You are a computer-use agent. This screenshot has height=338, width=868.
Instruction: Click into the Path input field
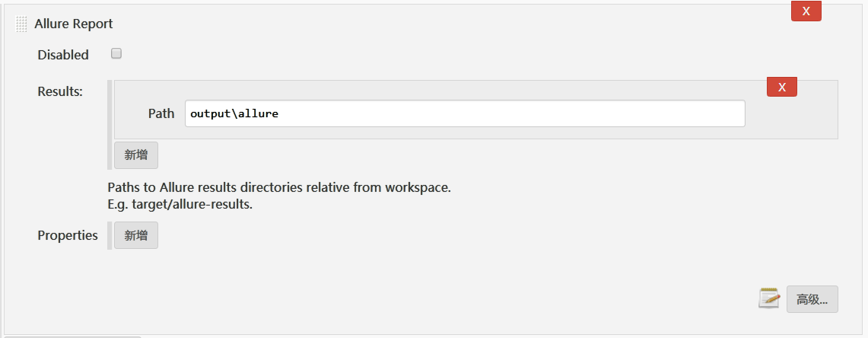464,113
